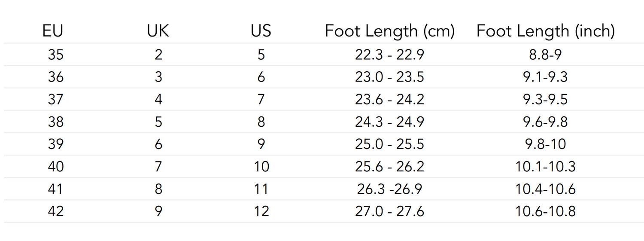Click the 8.8-9 inch cell

pos(546,55)
